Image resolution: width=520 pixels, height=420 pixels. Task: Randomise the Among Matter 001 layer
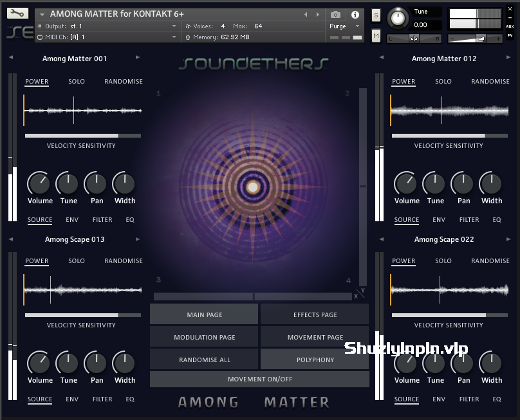(x=124, y=82)
